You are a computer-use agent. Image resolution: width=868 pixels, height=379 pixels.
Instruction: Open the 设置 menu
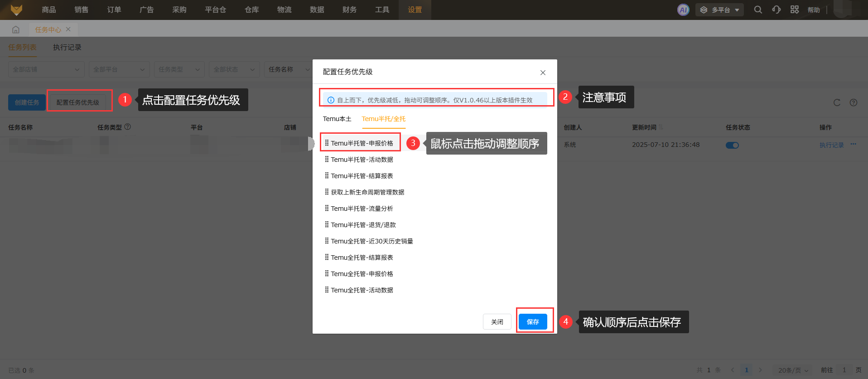pos(415,10)
